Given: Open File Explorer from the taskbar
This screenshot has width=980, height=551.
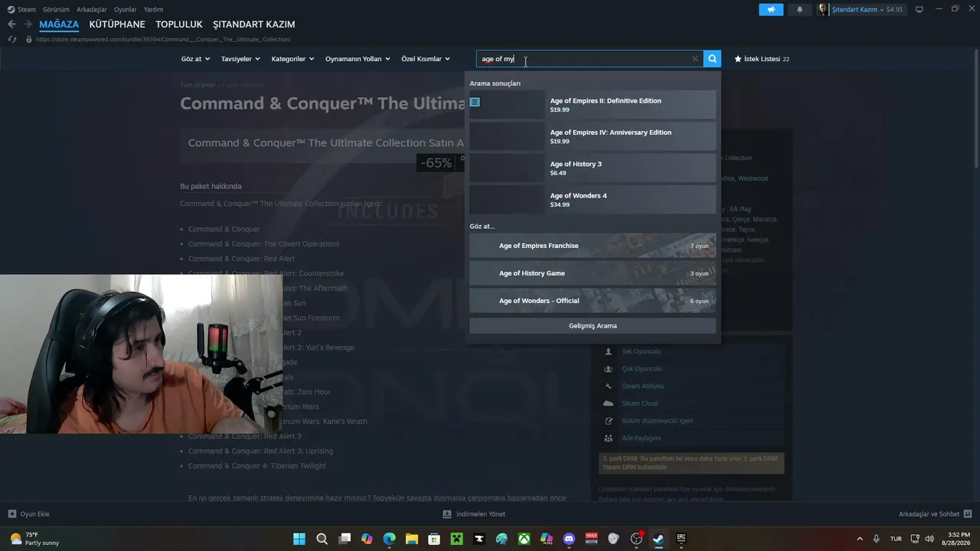Looking at the screenshot, I should [411, 539].
